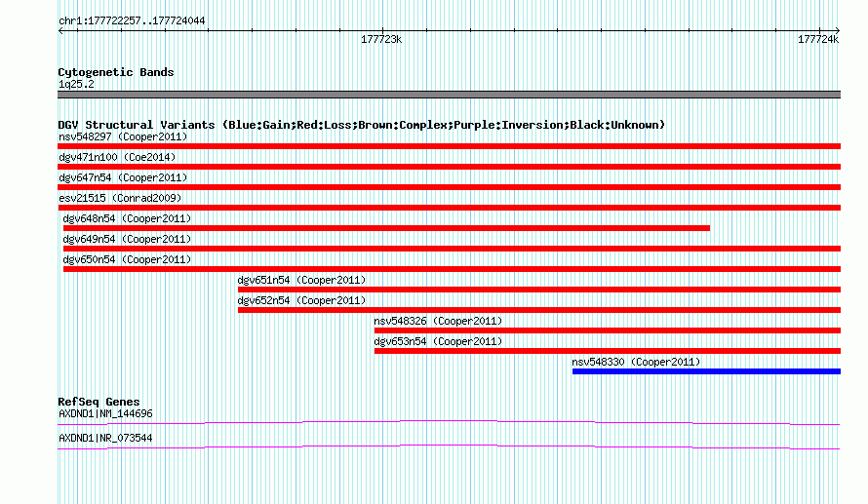Click the RefSeq Genes track title
This screenshot has width=868, height=504.
coord(99,402)
